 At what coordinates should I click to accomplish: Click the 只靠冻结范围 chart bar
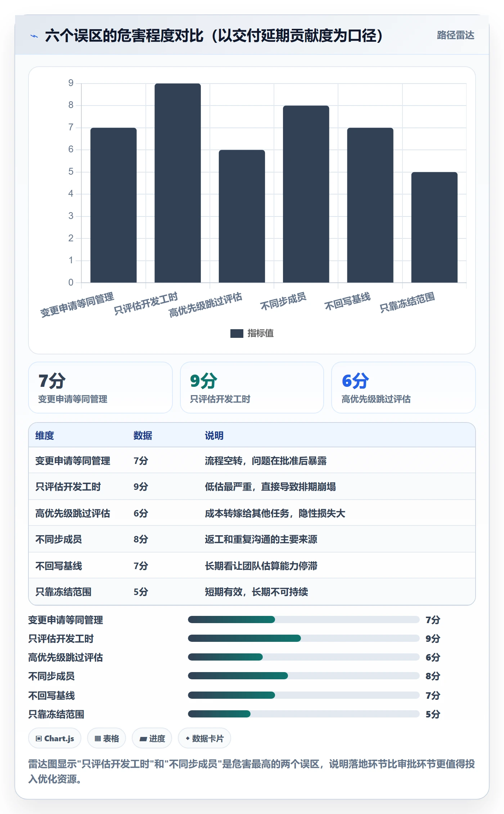(x=434, y=227)
